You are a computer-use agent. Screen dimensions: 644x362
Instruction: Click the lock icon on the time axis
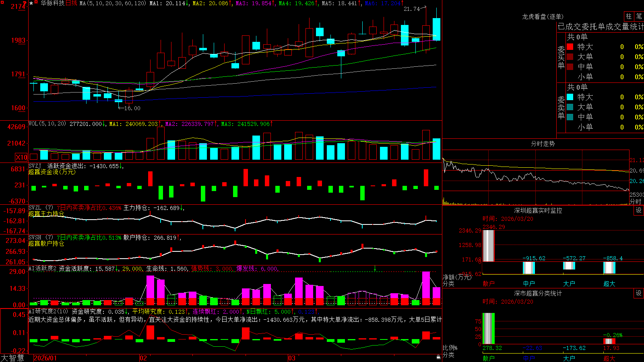point(439,357)
